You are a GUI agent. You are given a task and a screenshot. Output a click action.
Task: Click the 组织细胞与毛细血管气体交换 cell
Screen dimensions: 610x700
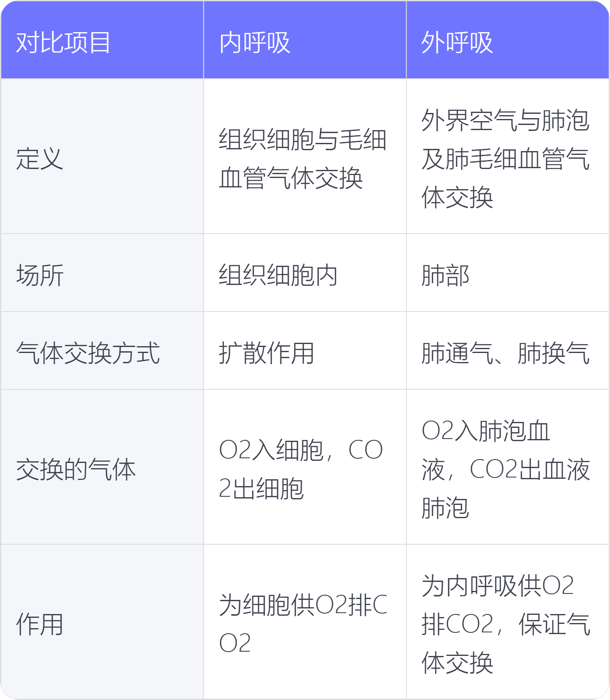click(303, 159)
